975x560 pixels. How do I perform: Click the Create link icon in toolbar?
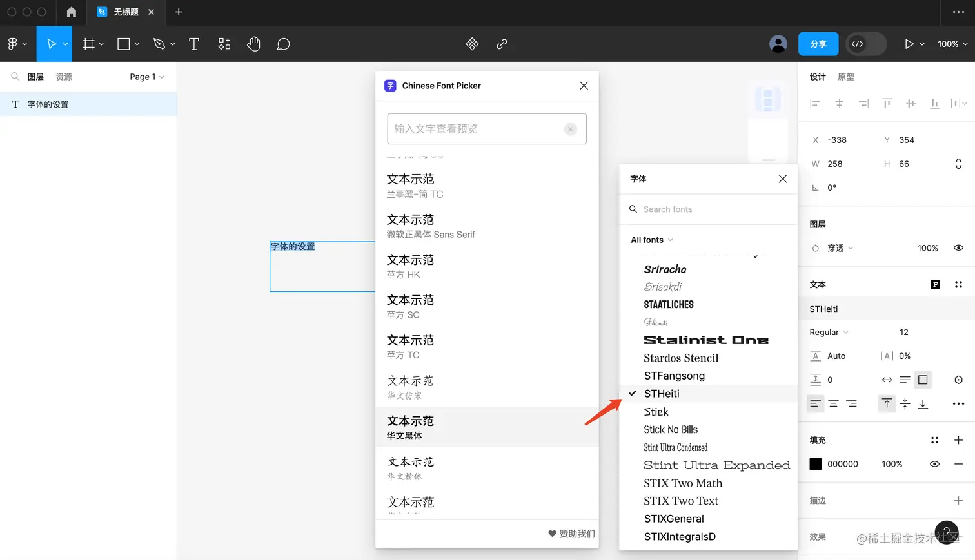point(502,44)
